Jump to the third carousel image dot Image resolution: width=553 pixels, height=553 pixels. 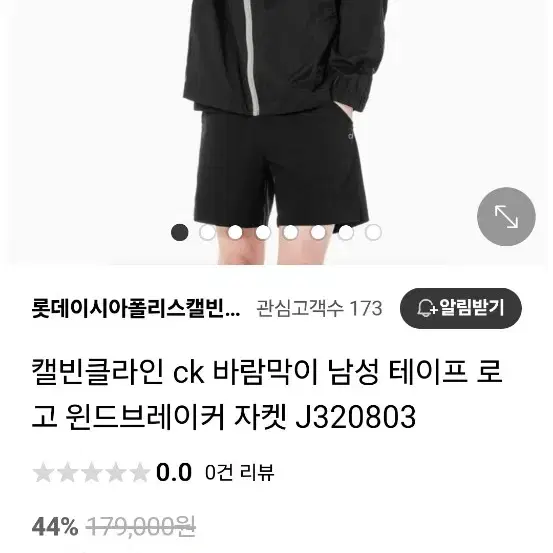tap(235, 232)
